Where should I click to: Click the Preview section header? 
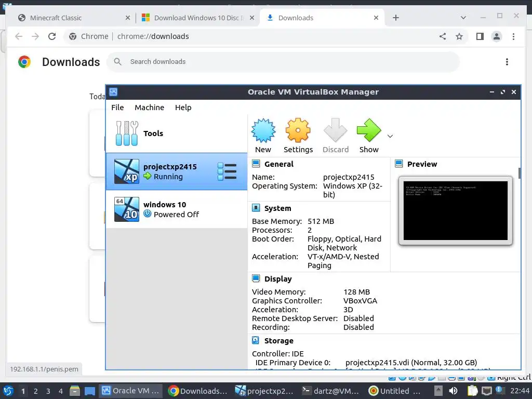point(422,164)
